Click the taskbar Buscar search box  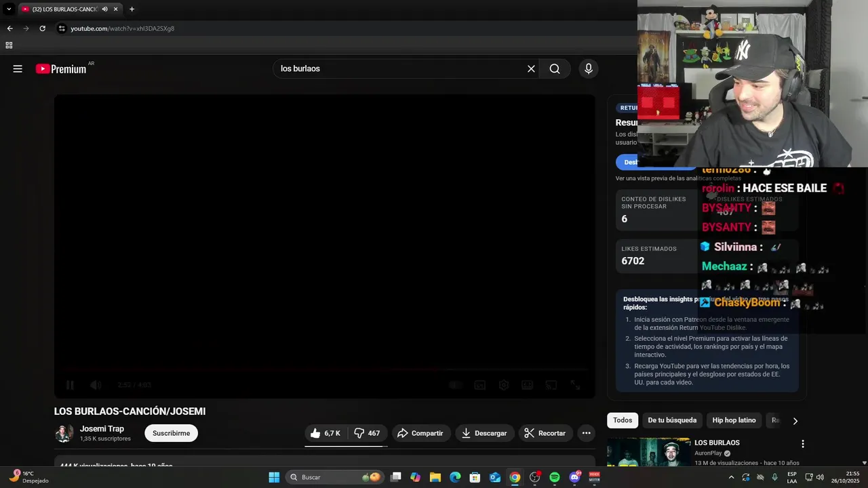click(x=334, y=477)
